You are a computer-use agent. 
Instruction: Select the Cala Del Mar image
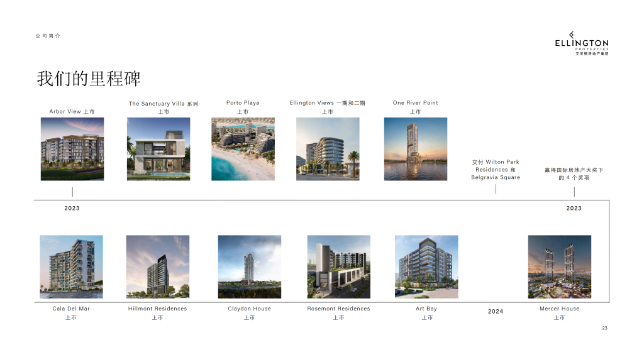pos(72,266)
